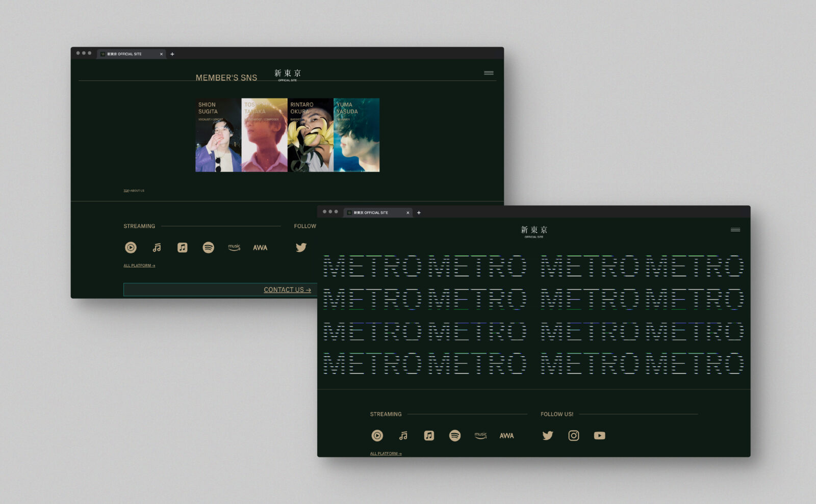Viewport: 816px width, 504px height.
Task: Click the STREAMING label in front window
Action: (386, 414)
